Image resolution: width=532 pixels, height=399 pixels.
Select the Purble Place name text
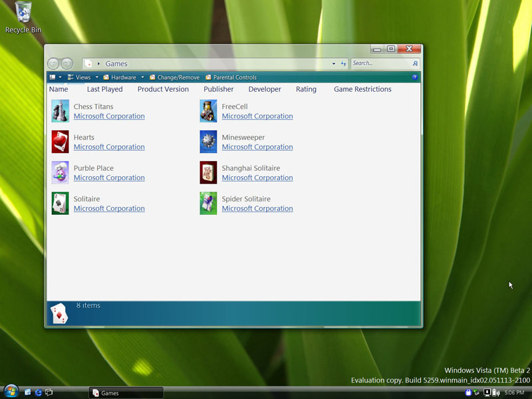pos(94,168)
